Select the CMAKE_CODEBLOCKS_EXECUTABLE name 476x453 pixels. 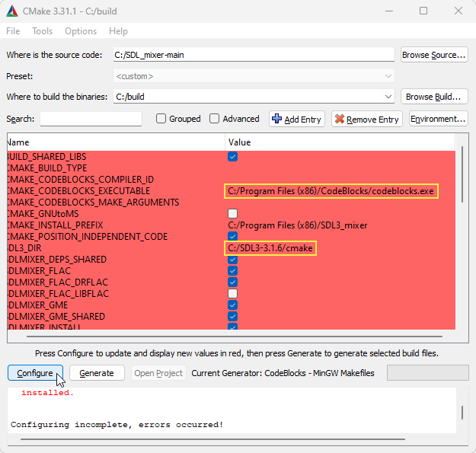point(79,191)
